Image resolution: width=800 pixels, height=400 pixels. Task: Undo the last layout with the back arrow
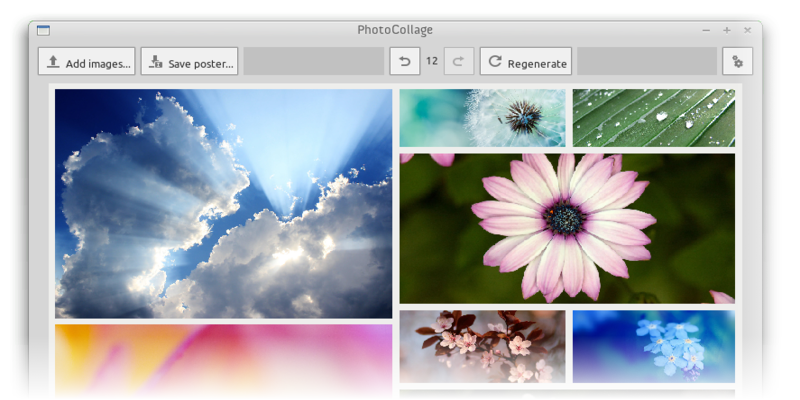pos(405,61)
